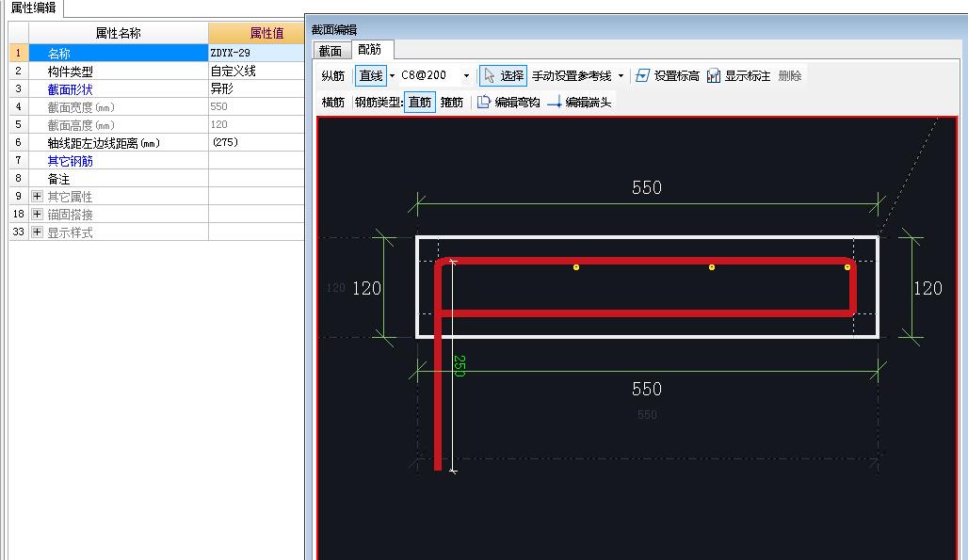Image resolution: width=968 pixels, height=560 pixels.
Task: Open the 其它钢筋 link
Action: pyautogui.click(x=71, y=160)
